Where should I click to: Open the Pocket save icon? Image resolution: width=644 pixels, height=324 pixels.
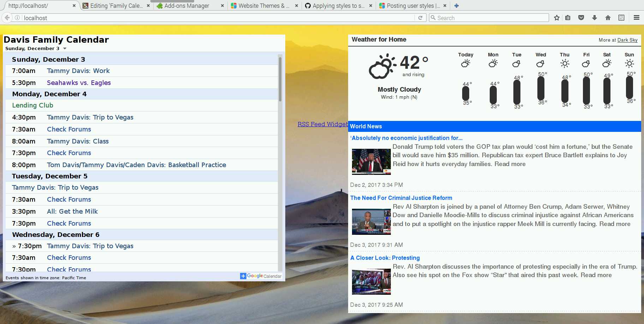(x=581, y=18)
